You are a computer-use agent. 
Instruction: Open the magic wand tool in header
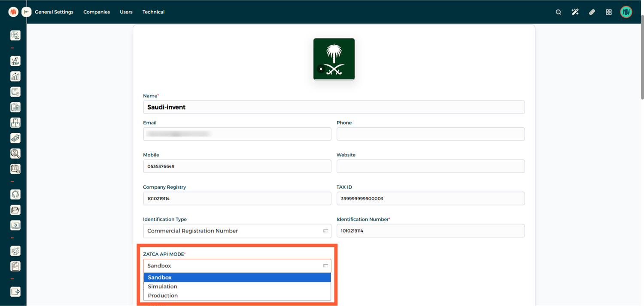(575, 12)
